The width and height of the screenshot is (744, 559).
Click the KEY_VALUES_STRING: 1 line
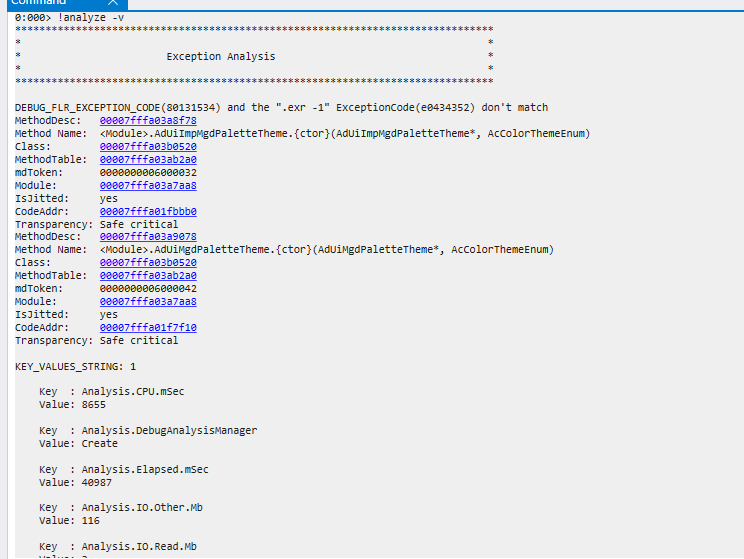[75, 367]
